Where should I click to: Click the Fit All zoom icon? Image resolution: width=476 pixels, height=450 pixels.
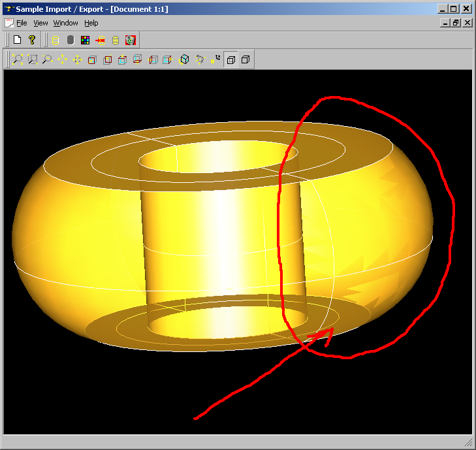18,60
